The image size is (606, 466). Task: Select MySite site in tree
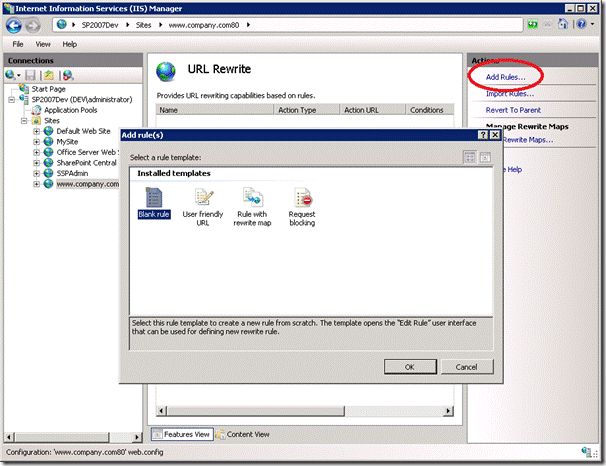pos(67,142)
